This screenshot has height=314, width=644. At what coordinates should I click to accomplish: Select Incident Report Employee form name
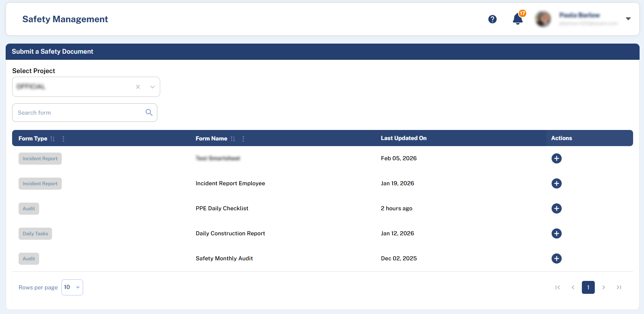pos(230,183)
